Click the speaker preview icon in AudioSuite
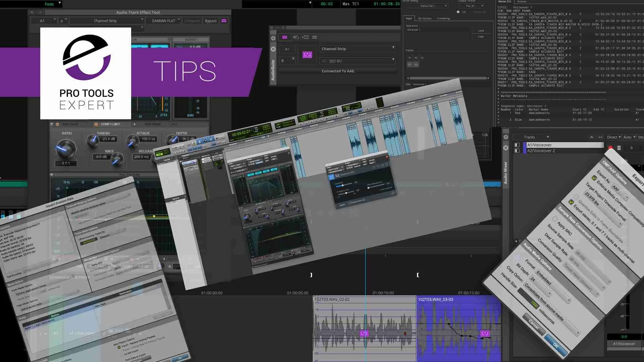 tap(296, 37)
